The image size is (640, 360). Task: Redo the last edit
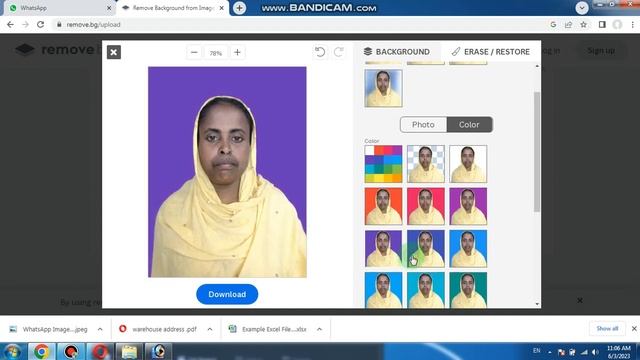(x=338, y=52)
